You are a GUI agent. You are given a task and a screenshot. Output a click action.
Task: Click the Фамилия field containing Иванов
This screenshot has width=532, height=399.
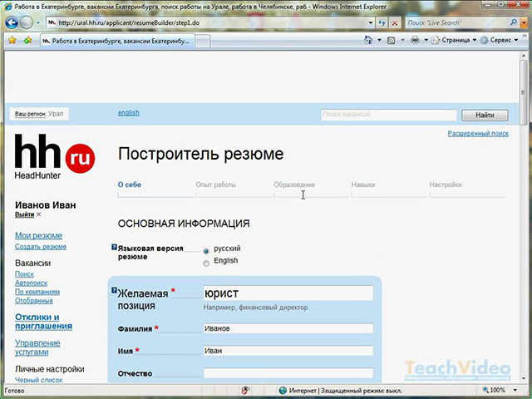[x=288, y=328]
